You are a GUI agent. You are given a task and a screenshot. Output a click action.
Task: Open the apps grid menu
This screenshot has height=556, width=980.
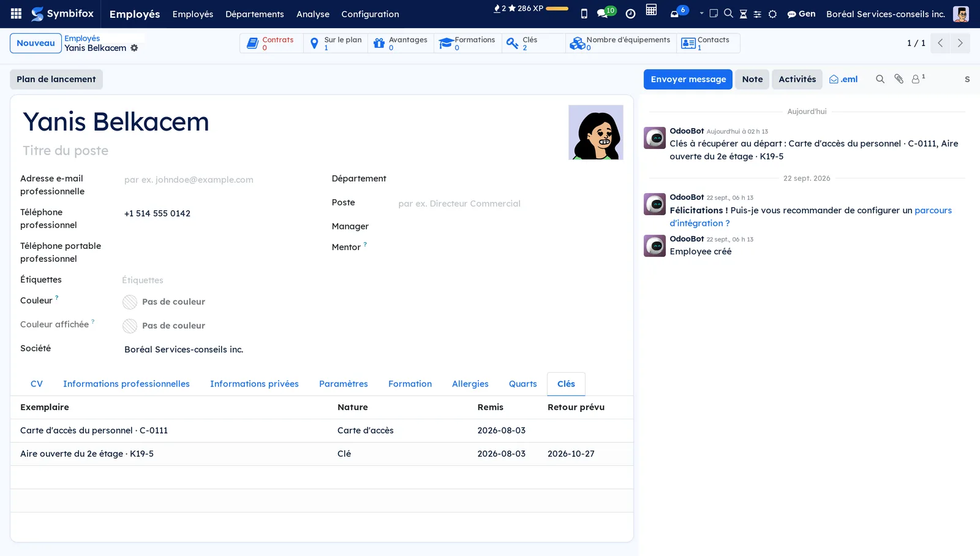(x=17, y=13)
